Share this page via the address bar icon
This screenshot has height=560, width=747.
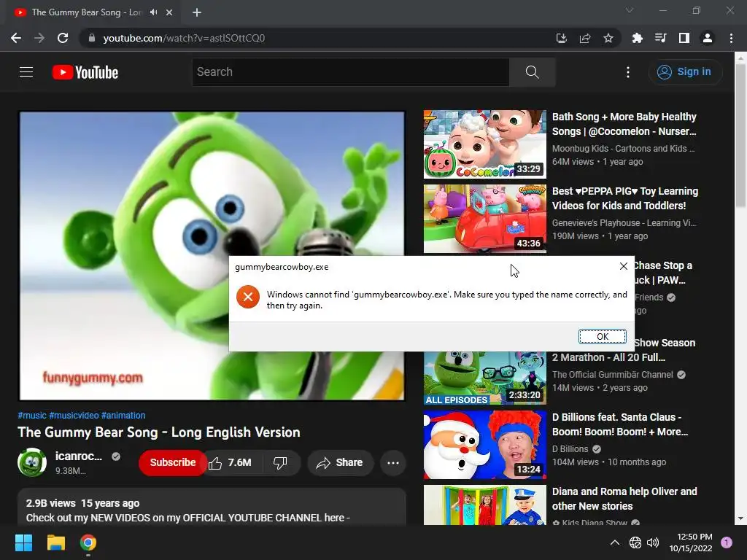coord(585,38)
